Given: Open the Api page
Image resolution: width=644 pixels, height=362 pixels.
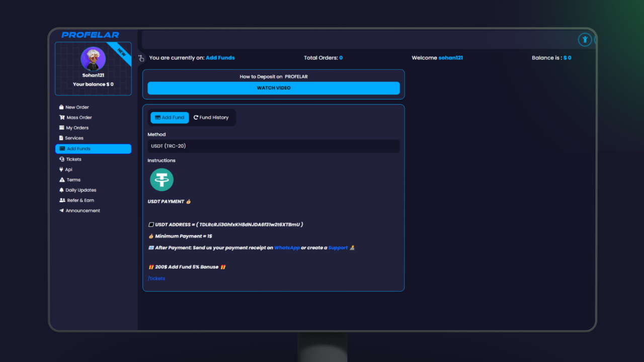Looking at the screenshot, I should [68, 169].
